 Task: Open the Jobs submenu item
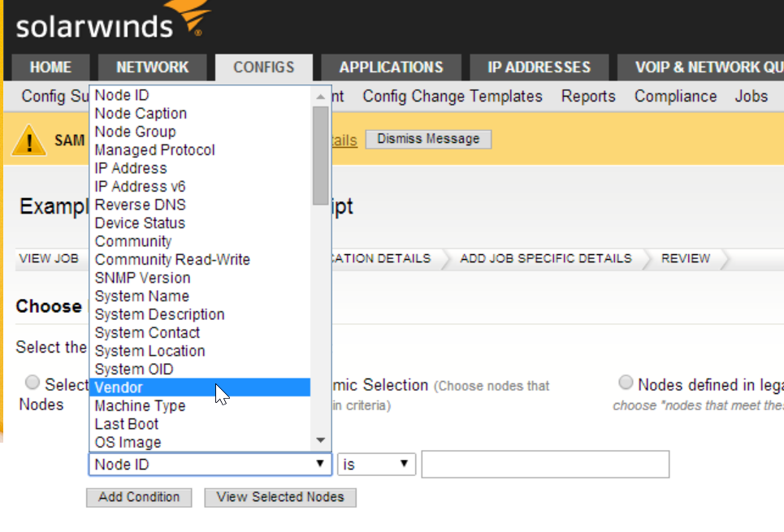pyautogui.click(x=751, y=96)
